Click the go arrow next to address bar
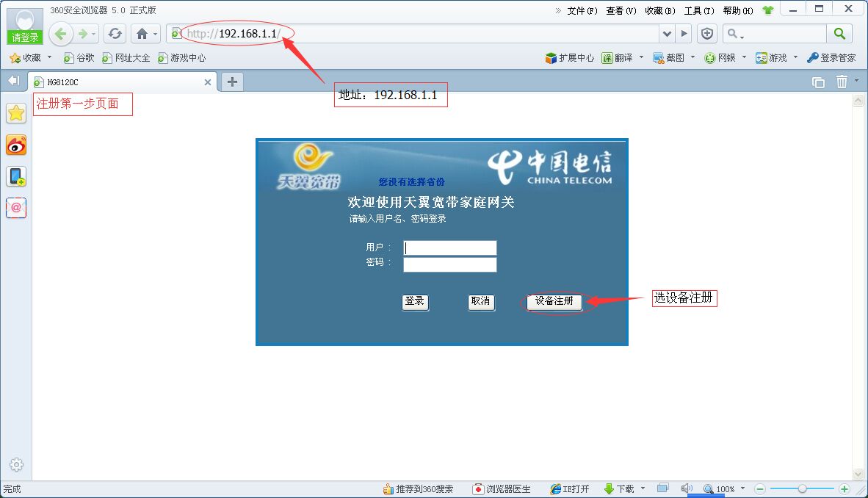868x498 pixels. [684, 34]
